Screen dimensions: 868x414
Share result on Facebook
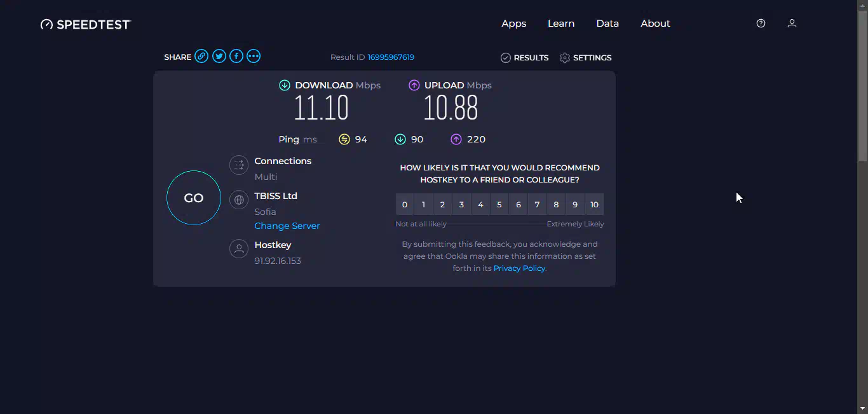point(236,56)
